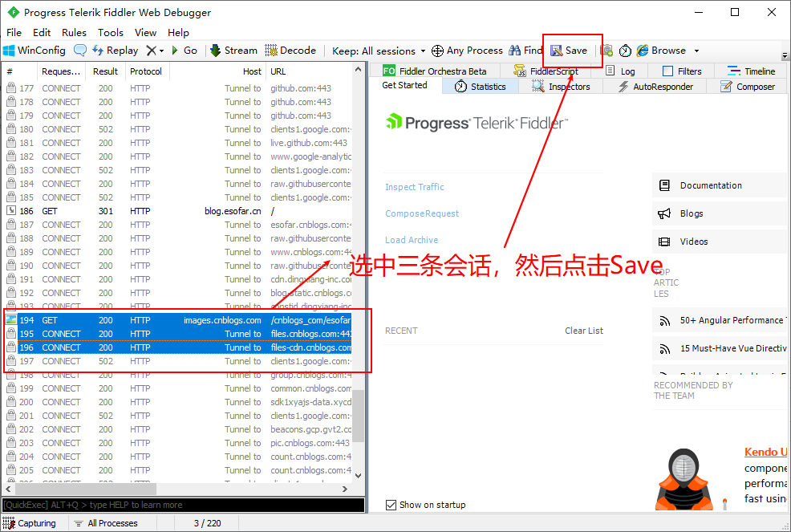Open Find sessions binoculars tool

click(x=525, y=51)
